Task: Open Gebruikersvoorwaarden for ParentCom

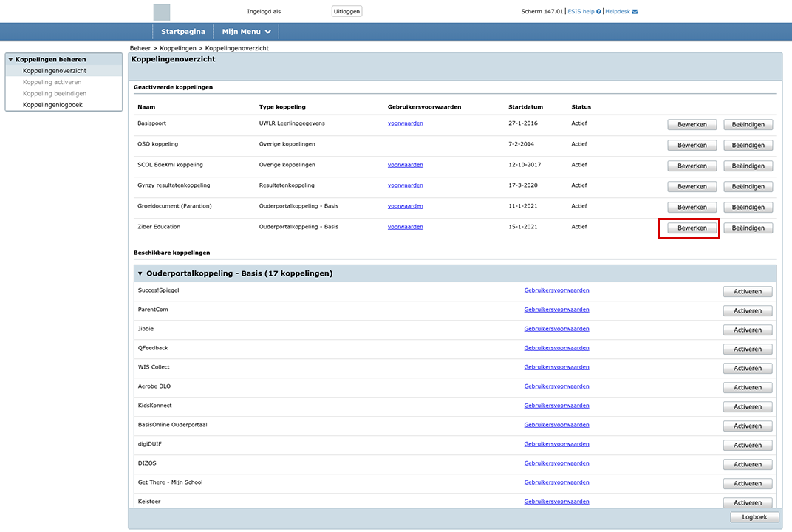Action: [556, 310]
